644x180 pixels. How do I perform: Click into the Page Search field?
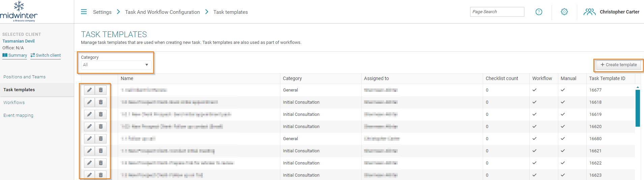coord(497,12)
